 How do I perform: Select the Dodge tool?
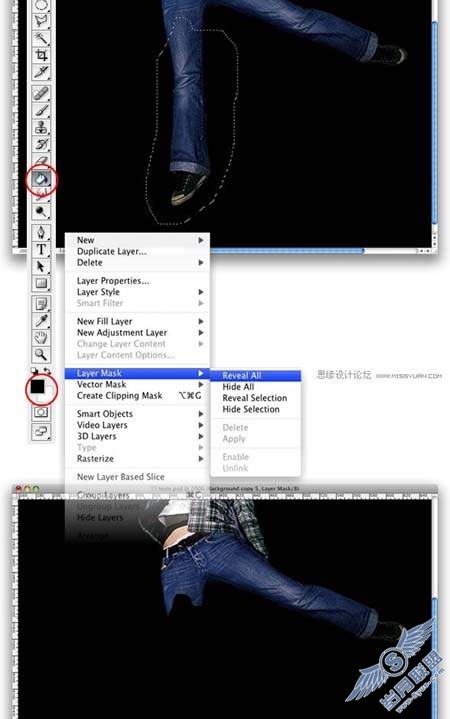coord(41,211)
